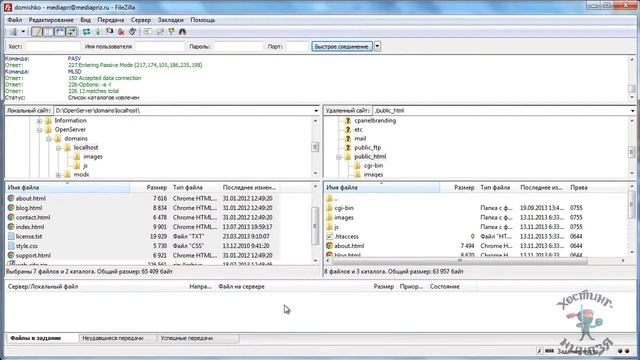Screen dimensions: 640x360
Task: Toggle the message log display
Action: point(37,31)
